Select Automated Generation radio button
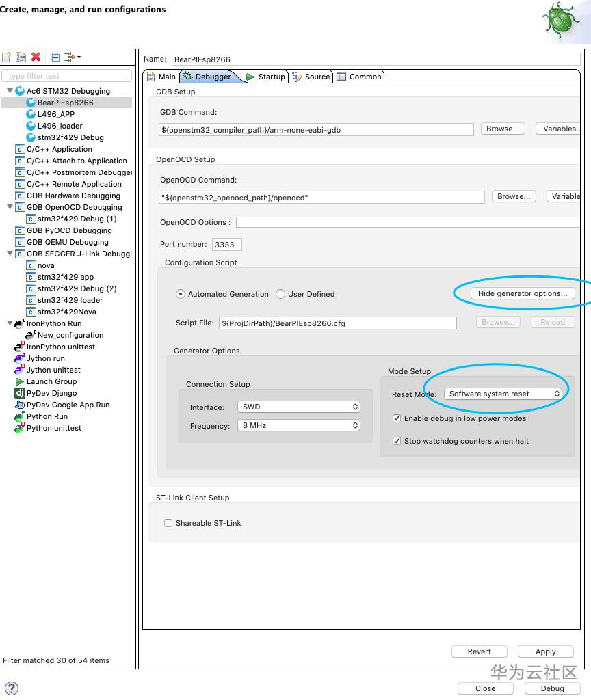The height and width of the screenshot is (700, 591). [181, 294]
